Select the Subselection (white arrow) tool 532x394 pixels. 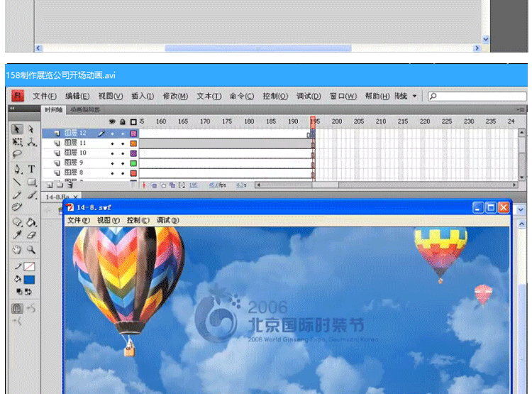[x=31, y=129]
